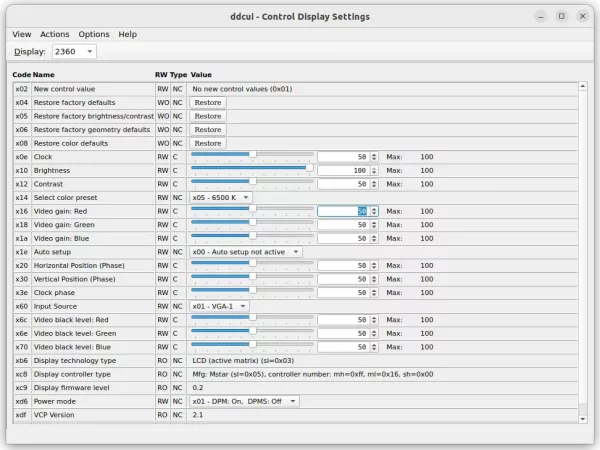The width and height of the screenshot is (600, 450).
Task: Click the Video black level Blue spinbox arrows
Action: [x=374, y=347]
